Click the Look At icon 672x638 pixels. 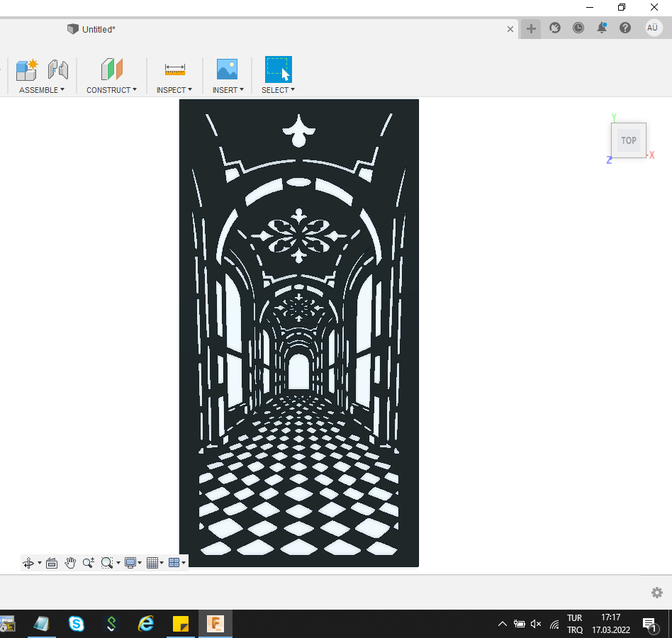tap(52, 563)
